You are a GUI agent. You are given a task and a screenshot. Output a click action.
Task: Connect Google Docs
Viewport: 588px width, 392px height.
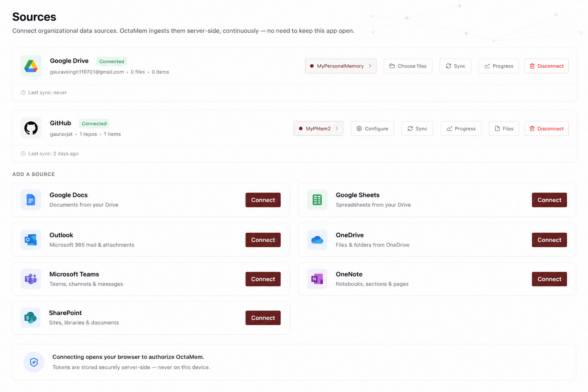point(263,200)
